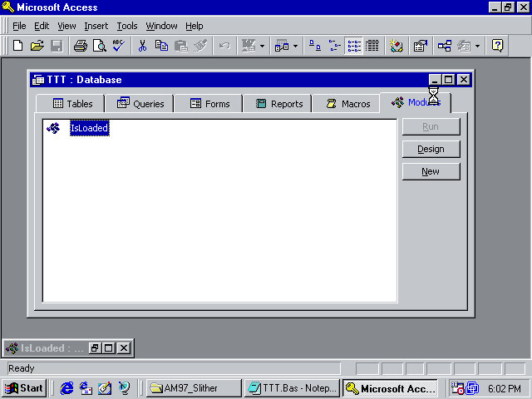The height and width of the screenshot is (399, 532).
Task: Click the Office Assistant help icon
Action: pos(497,46)
